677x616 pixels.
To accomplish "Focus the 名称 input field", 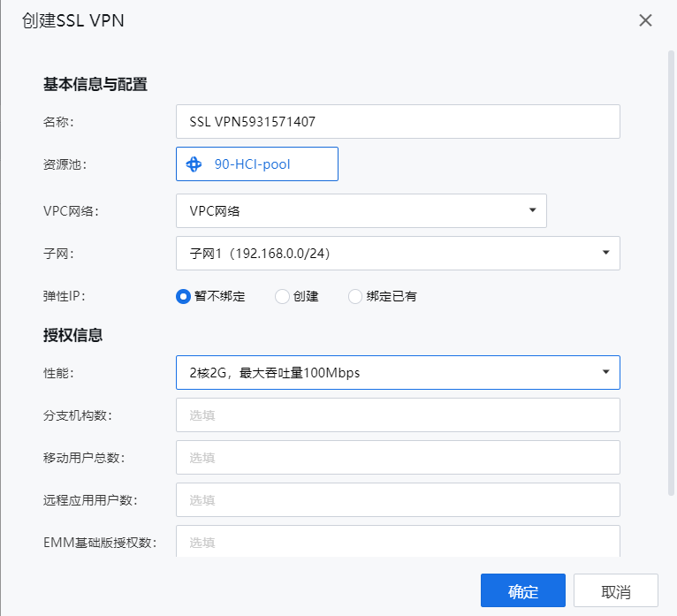I will point(398,121).
